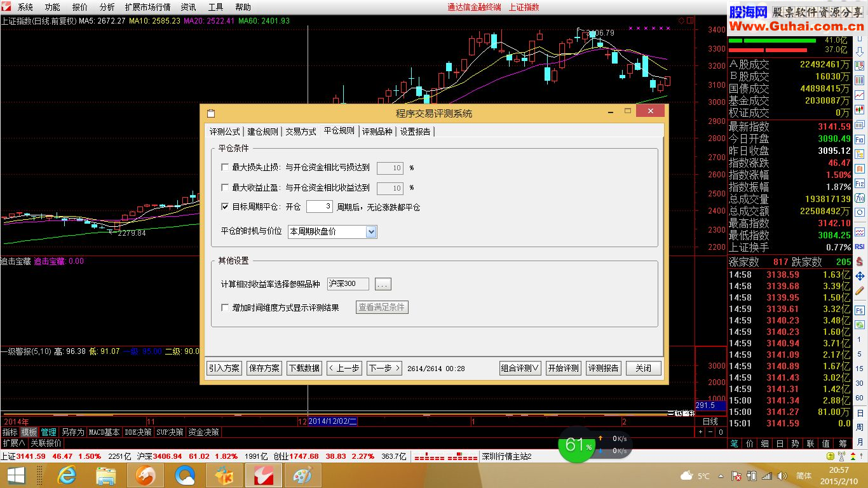Screen dimensions: 868x488
Task: Click the ... browse button beside 沪深300
Action: [383, 284]
